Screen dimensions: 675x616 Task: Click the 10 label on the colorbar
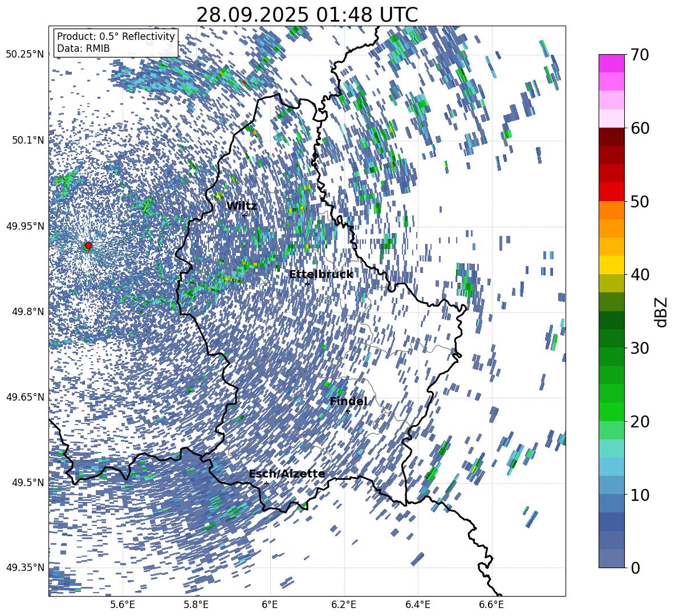click(639, 495)
